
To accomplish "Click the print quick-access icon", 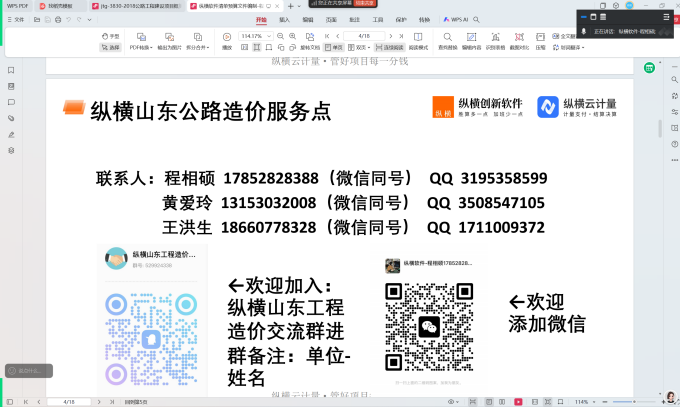I will (58, 20).
